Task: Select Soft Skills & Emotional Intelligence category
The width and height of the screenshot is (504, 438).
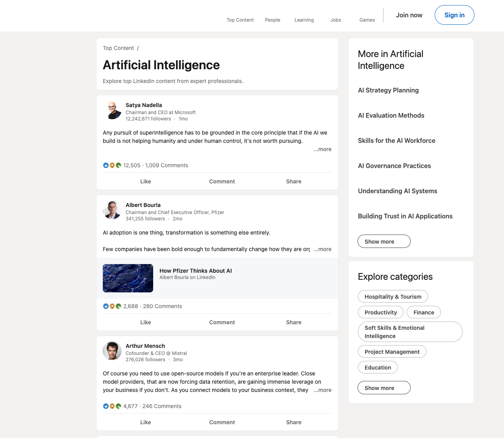Action: click(410, 332)
